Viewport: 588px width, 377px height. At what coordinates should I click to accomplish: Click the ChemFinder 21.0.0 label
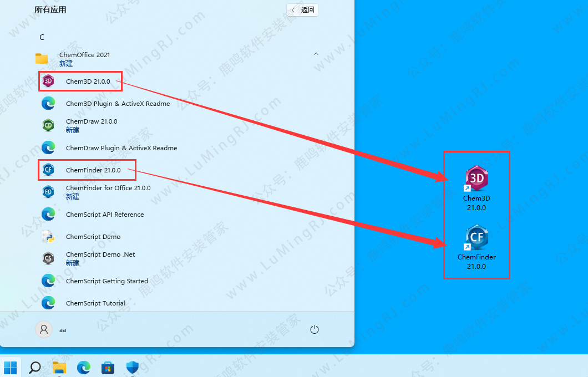click(x=93, y=170)
